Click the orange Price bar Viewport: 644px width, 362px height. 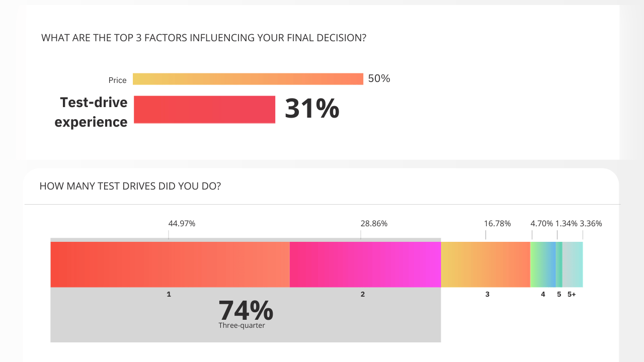(x=248, y=79)
